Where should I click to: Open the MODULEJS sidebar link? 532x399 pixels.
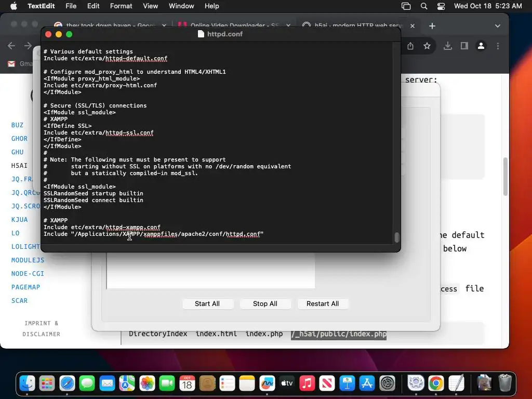tap(28, 260)
